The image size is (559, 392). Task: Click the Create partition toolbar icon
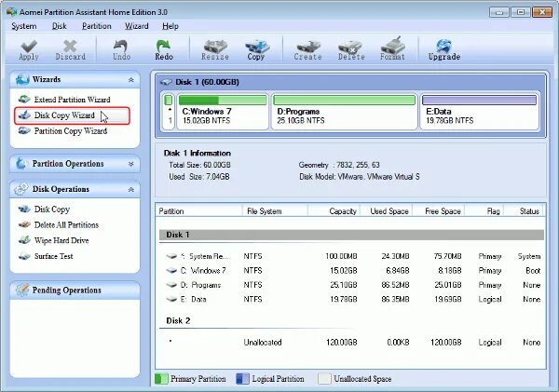coord(308,47)
